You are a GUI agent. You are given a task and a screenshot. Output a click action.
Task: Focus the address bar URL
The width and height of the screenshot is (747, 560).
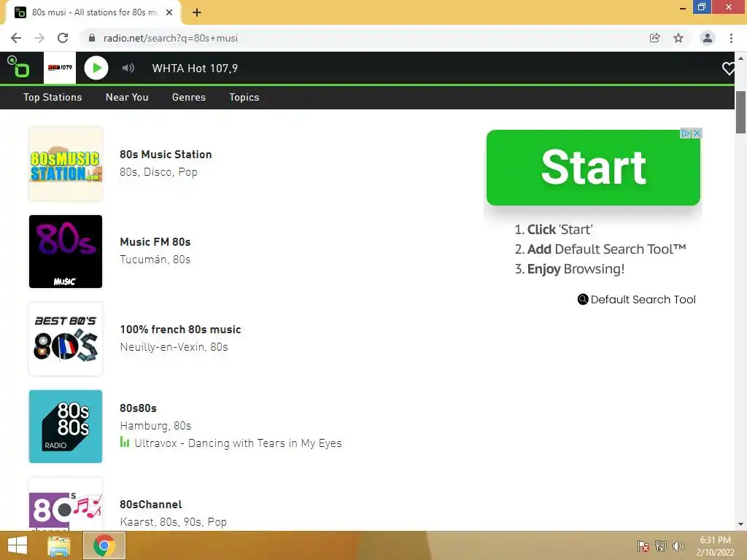[171, 38]
